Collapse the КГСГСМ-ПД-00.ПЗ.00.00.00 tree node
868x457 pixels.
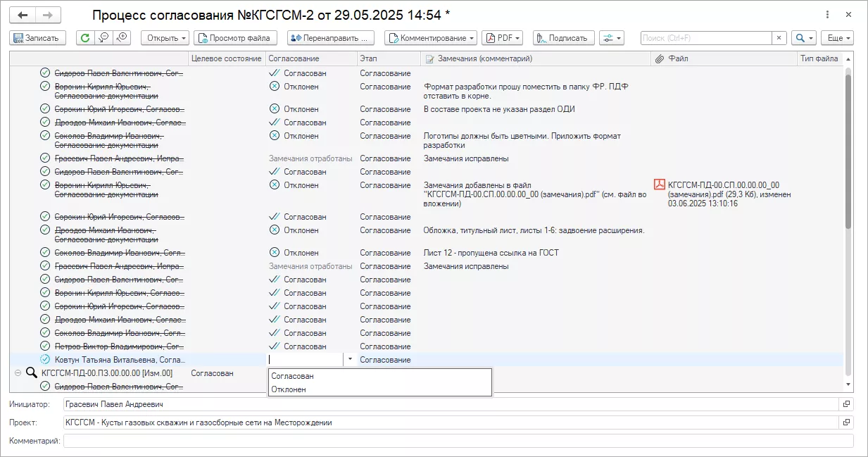click(18, 373)
